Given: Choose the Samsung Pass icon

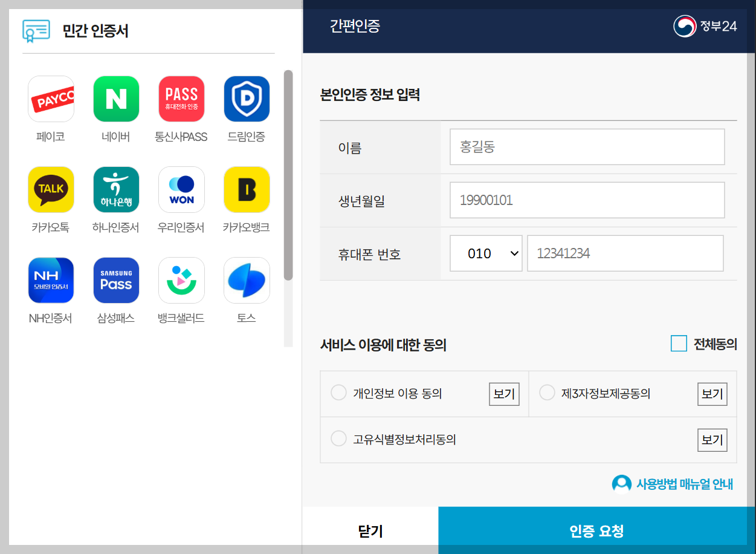Looking at the screenshot, I should (116, 280).
